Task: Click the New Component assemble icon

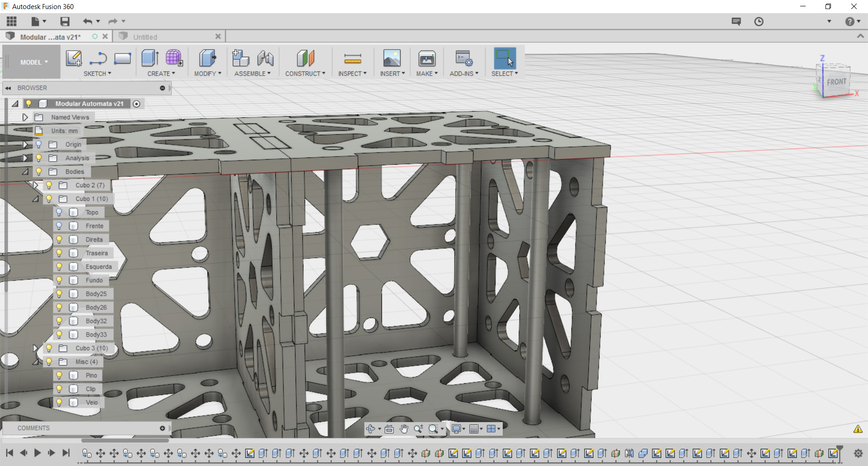Action: tap(241, 58)
